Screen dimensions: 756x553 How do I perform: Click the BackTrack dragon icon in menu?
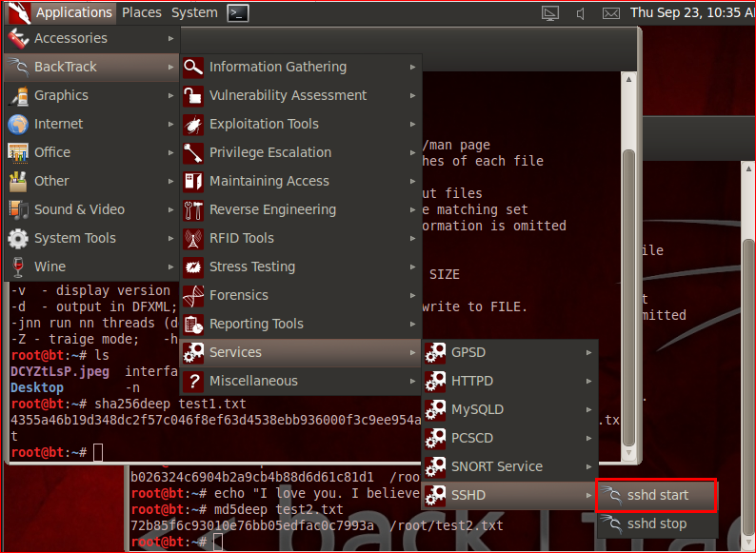coord(18,67)
